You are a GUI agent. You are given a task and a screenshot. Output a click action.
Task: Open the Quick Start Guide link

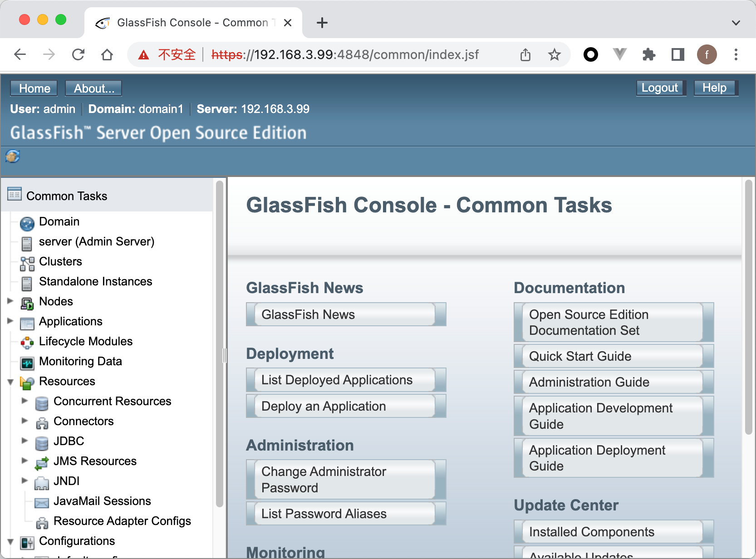(580, 356)
